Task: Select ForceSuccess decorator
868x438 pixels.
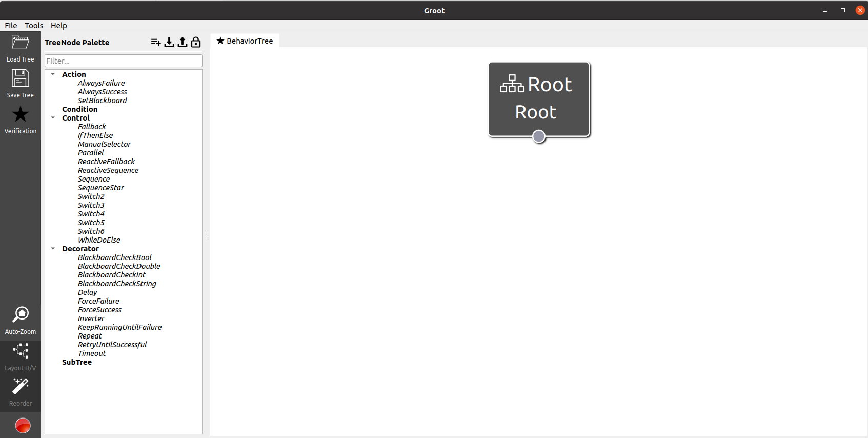Action: tap(99, 310)
